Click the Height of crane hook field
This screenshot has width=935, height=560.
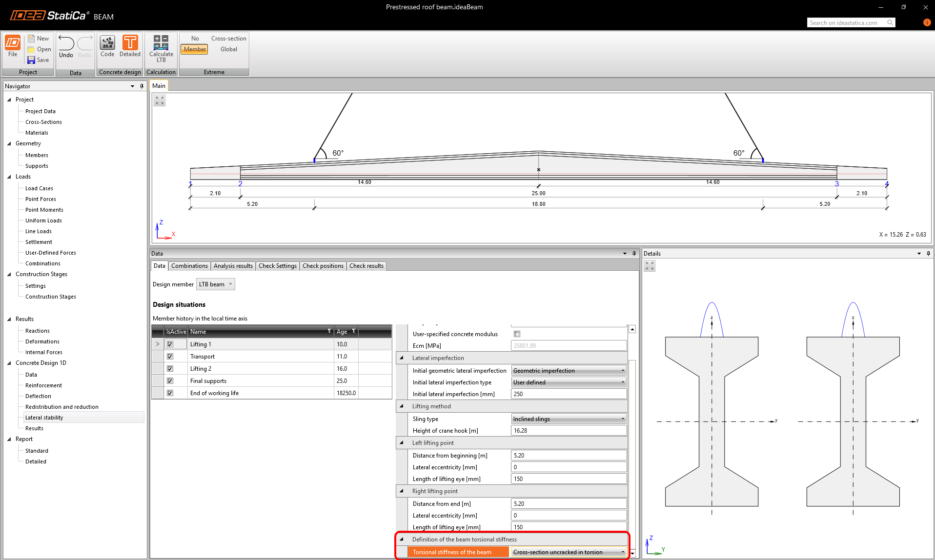[x=569, y=431]
